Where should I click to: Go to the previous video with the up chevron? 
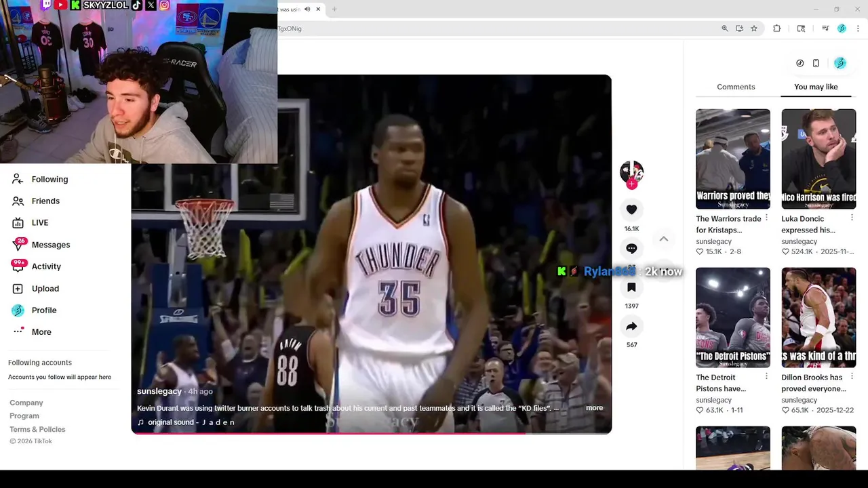point(664,239)
